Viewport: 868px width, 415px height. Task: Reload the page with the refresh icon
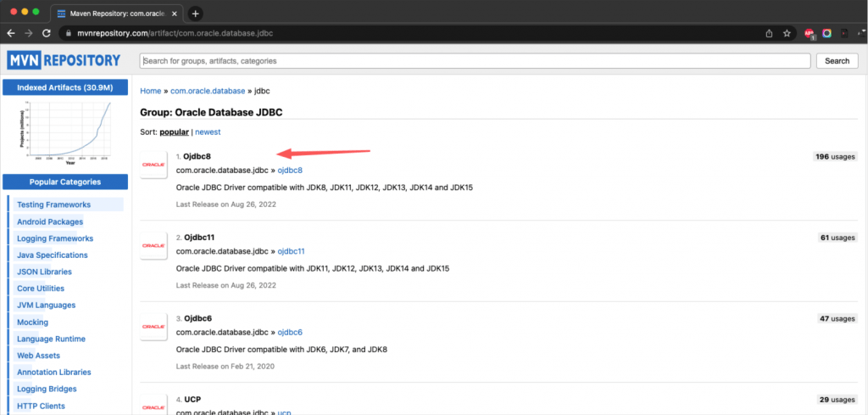point(47,33)
